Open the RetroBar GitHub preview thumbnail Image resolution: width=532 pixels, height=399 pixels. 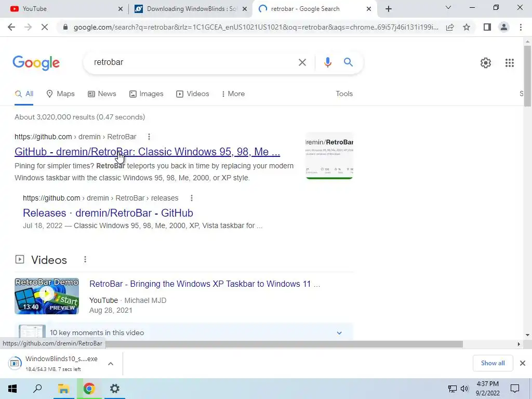coord(329,156)
